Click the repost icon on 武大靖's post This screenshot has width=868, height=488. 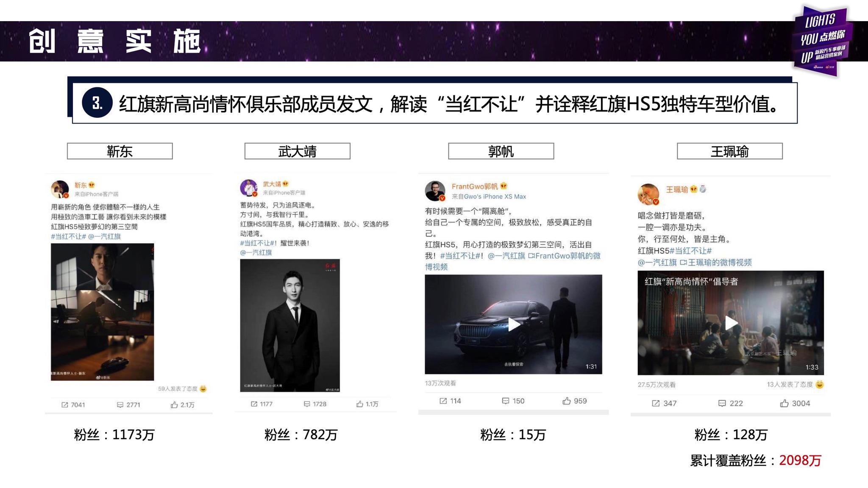pos(254,404)
